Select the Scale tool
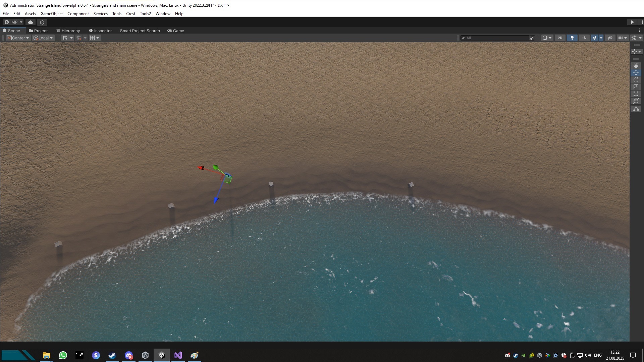 (636, 87)
